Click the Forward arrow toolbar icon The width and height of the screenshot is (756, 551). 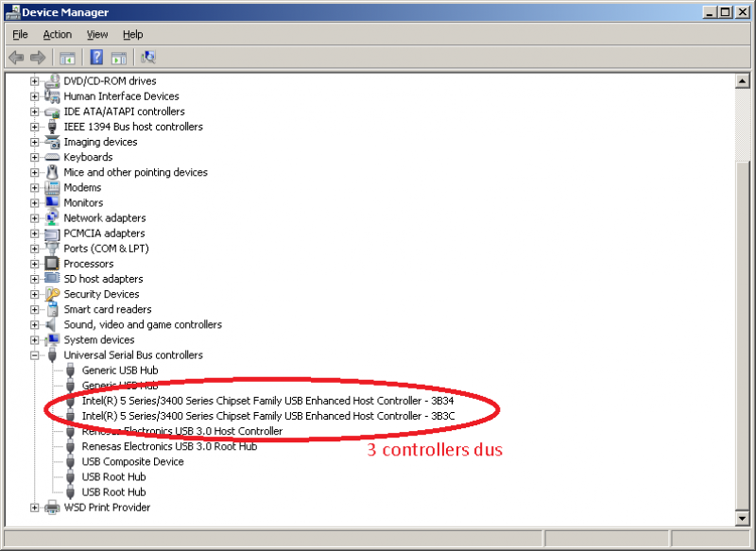tap(38, 58)
